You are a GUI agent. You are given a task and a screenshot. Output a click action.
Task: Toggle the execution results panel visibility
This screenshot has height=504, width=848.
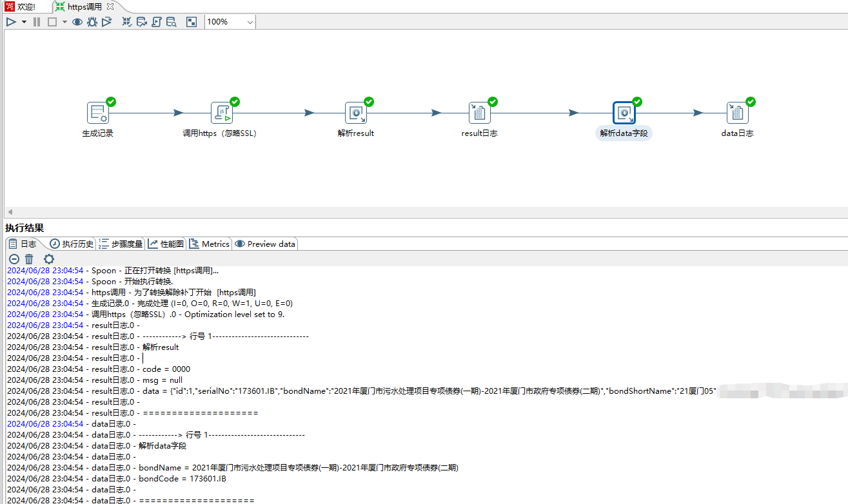tap(191, 21)
